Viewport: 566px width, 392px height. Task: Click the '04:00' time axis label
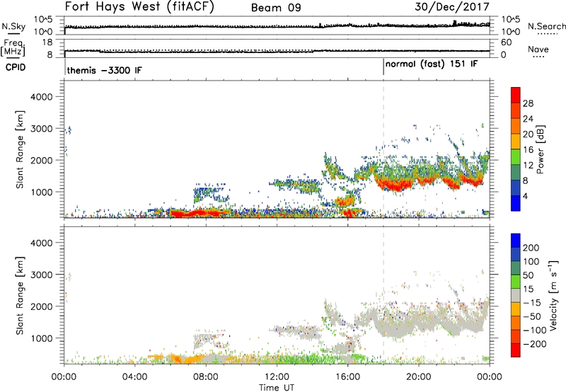pyautogui.click(x=135, y=377)
